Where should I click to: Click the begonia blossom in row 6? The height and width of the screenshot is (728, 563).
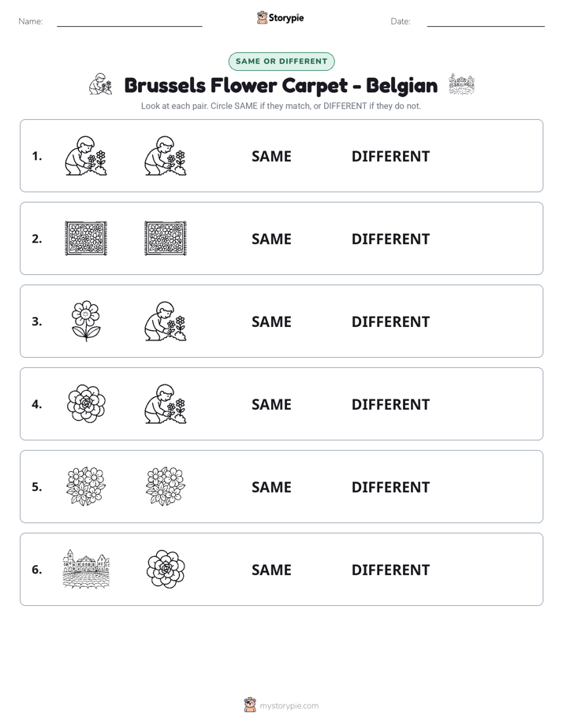click(x=166, y=569)
